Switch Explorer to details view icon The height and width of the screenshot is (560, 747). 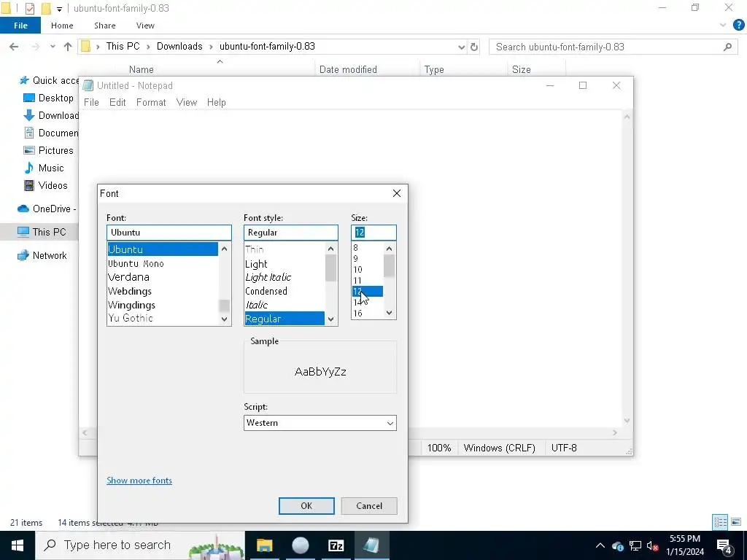click(720, 522)
